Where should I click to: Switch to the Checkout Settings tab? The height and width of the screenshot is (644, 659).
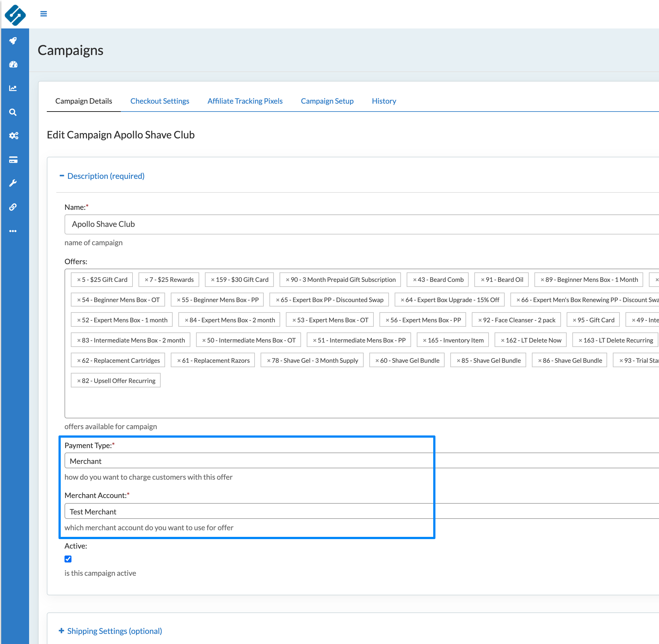click(159, 101)
